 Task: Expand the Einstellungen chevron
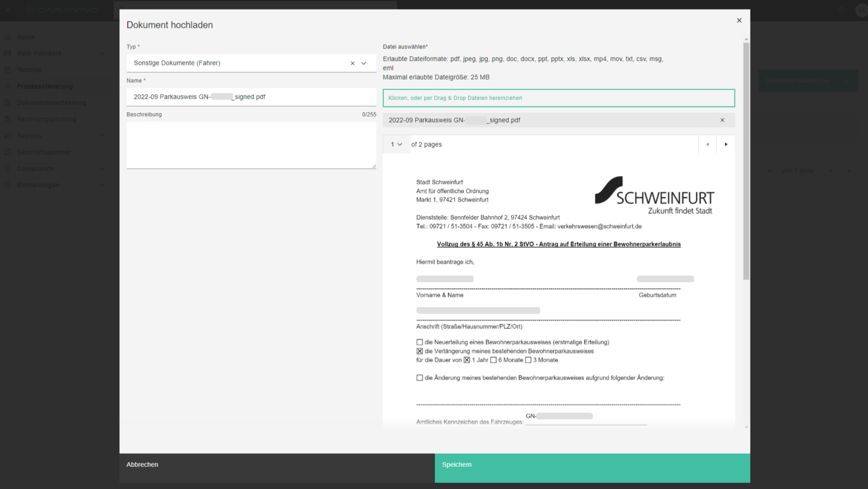[x=102, y=185]
